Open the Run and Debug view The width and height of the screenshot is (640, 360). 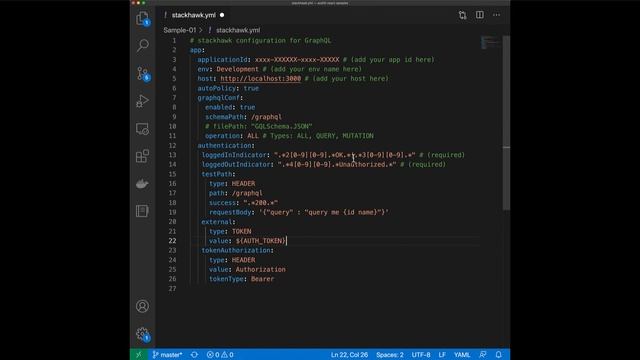[142, 101]
